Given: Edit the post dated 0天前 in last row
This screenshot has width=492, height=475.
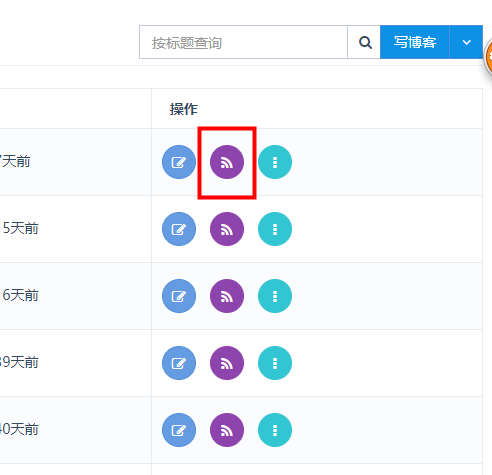Looking at the screenshot, I should 179,430.
